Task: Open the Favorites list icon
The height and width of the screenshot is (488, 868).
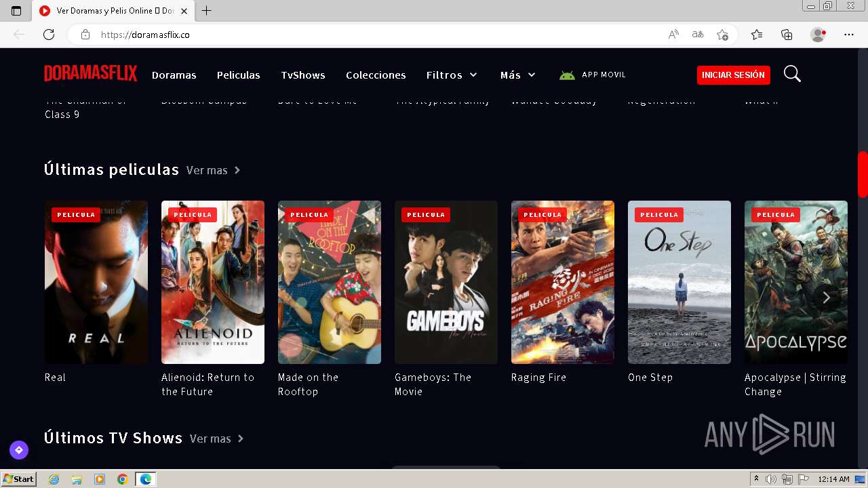Action: coord(757,35)
